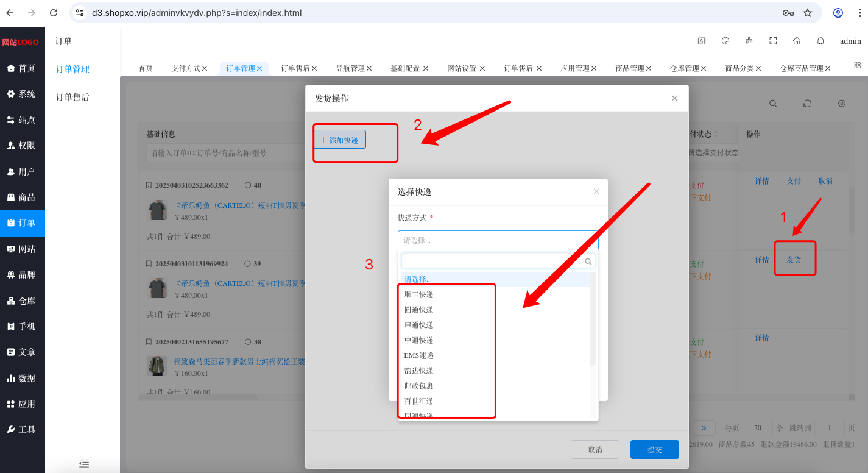Open the 仓库 warehouse sidebar section
This screenshot has width=868, height=473.
point(22,301)
